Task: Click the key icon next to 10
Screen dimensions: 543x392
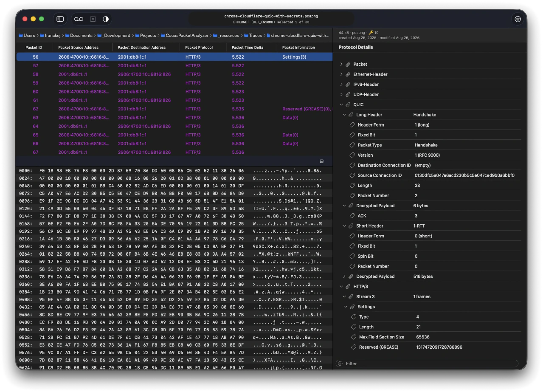Action: pyautogui.click(x=371, y=33)
